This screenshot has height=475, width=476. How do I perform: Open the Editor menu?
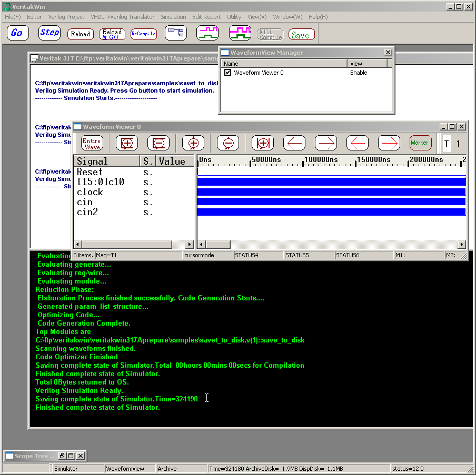pyautogui.click(x=34, y=17)
